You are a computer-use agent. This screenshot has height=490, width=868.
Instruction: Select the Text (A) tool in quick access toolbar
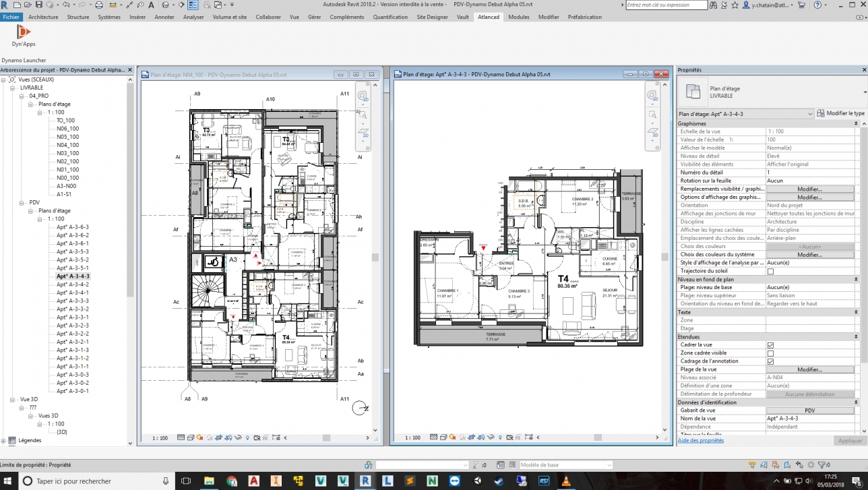pyautogui.click(x=151, y=5)
